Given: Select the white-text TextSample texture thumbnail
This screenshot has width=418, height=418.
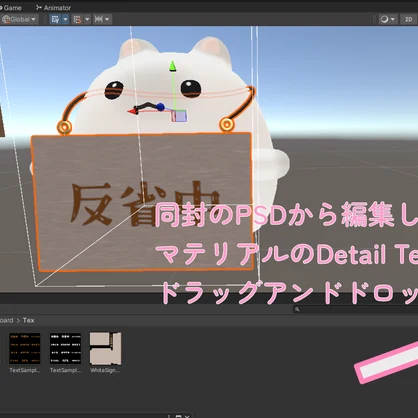Looking at the screenshot, I should (x=65, y=348).
